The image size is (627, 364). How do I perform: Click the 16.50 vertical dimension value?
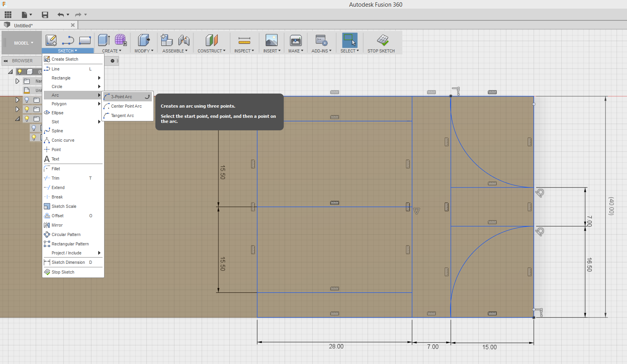point(589,265)
